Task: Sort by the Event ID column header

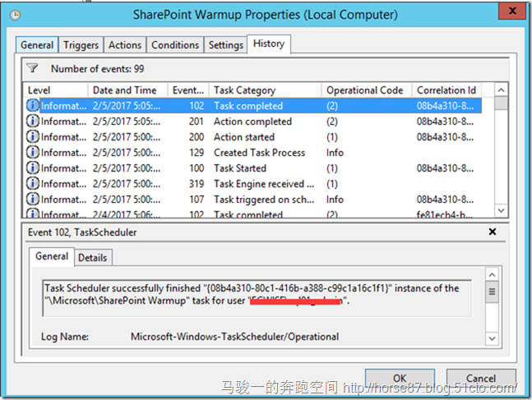Action: (x=188, y=90)
